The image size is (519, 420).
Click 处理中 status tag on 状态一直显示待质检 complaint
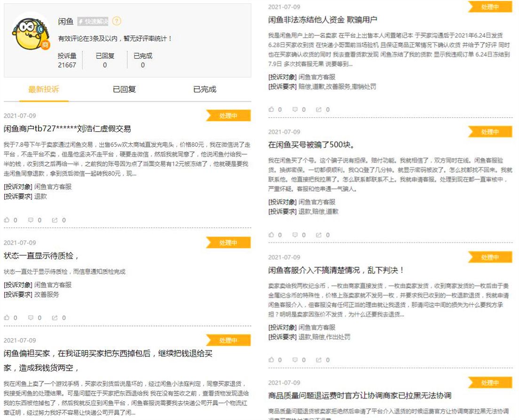tap(228, 243)
